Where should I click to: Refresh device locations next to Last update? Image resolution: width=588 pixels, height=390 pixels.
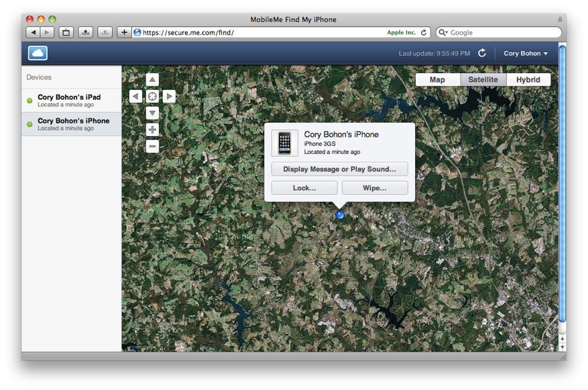point(482,53)
